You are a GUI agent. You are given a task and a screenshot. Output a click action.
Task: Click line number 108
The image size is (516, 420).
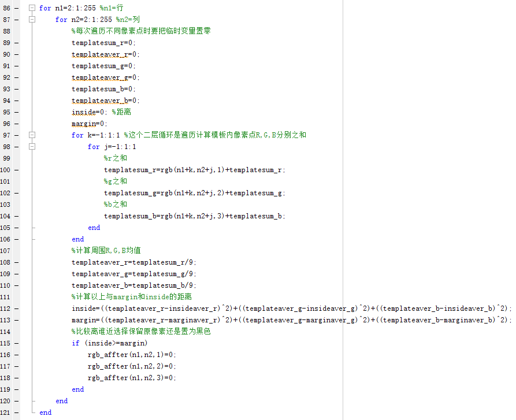pyautogui.click(x=5, y=262)
